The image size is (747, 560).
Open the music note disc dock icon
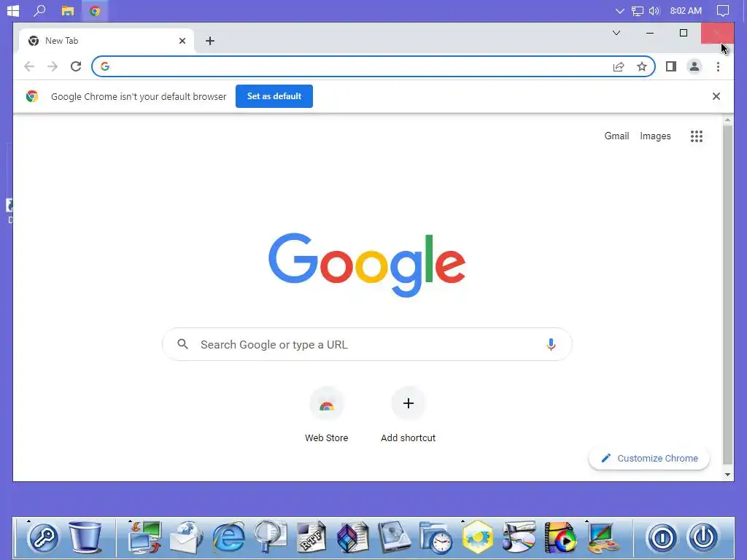519,537
